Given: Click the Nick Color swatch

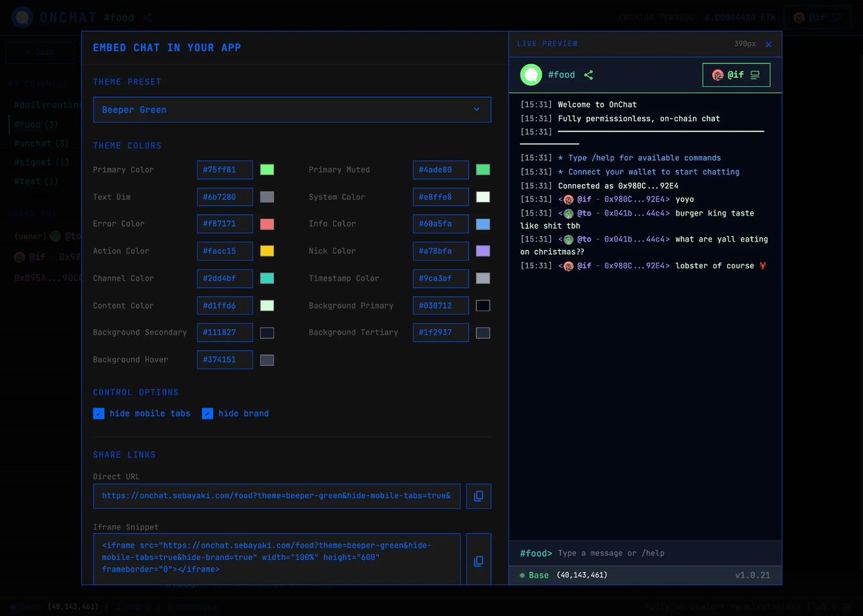Looking at the screenshot, I should pos(483,251).
